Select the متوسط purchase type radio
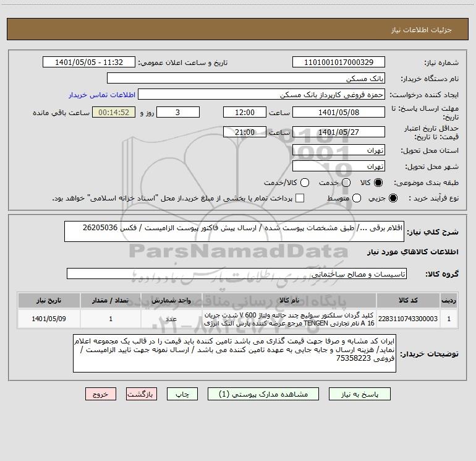 (x=357, y=198)
